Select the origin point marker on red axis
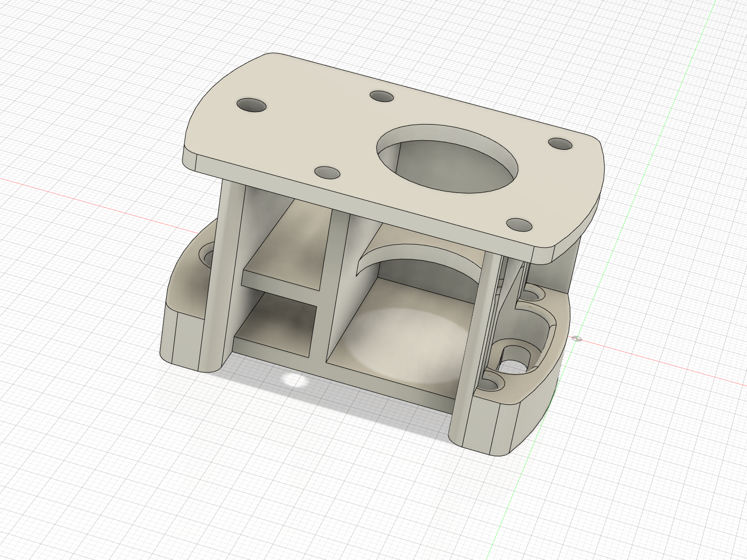This screenshot has width=747, height=560. [577, 338]
